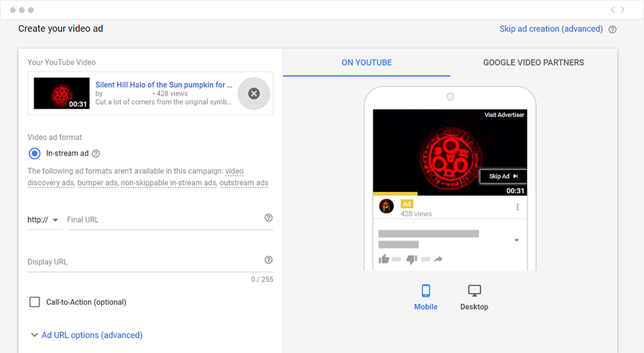The width and height of the screenshot is (644, 353).
Task: Click selected video thumbnail with 00:31
Action: point(61,93)
